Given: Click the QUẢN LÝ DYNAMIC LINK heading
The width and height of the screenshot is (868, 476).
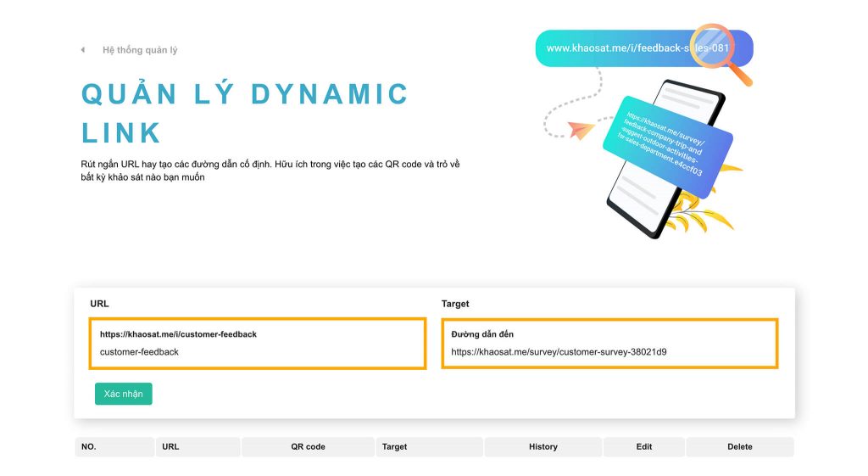Looking at the screenshot, I should (x=245, y=113).
